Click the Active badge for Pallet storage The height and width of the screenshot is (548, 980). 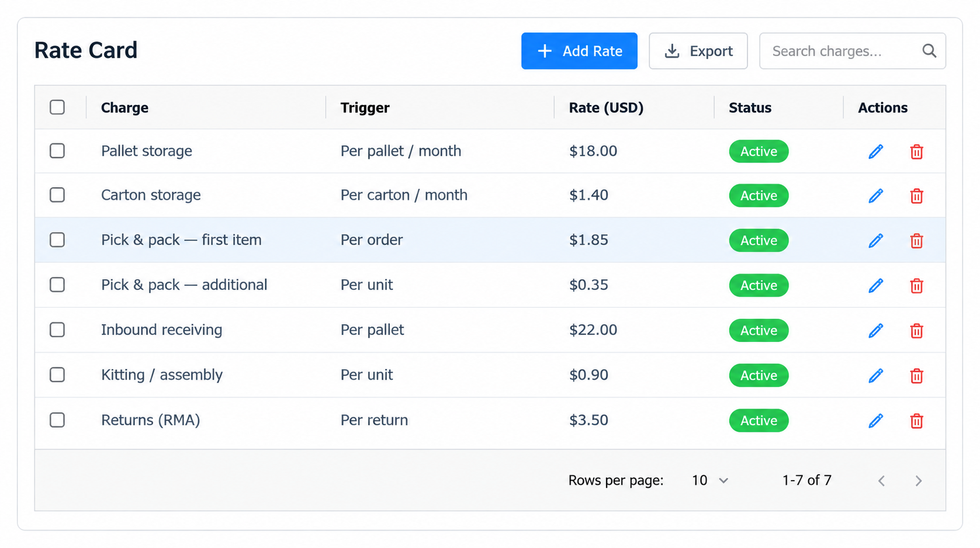759,151
